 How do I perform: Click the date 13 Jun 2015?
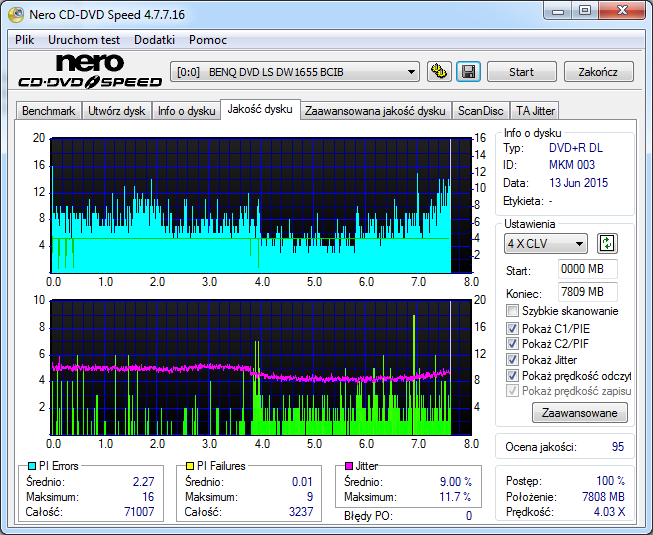pyautogui.click(x=578, y=183)
